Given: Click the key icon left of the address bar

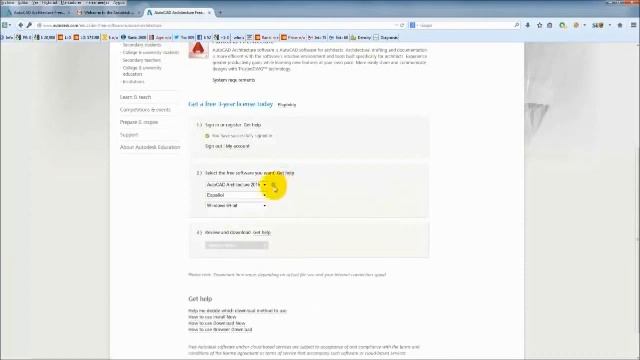Looking at the screenshot, I should tap(29, 25).
